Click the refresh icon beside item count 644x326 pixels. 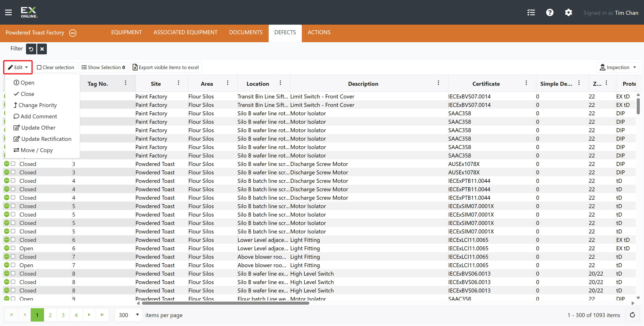(632, 315)
